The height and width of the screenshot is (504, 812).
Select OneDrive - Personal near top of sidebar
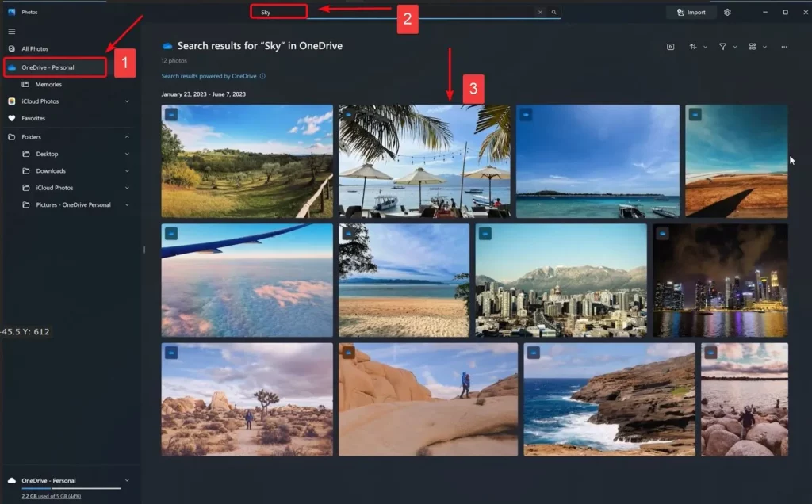coord(55,67)
